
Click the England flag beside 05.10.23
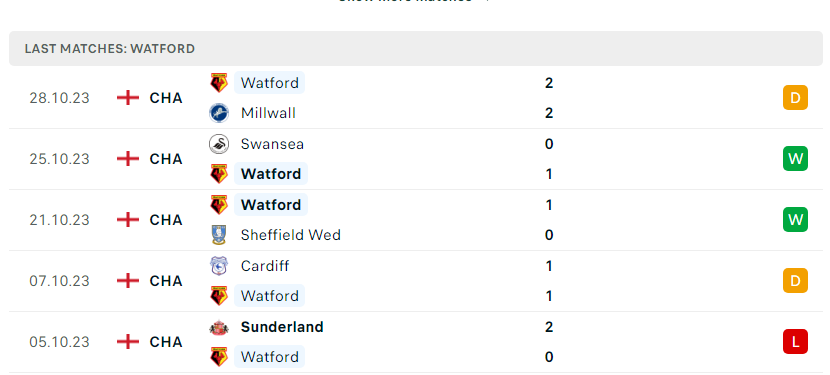coord(128,342)
